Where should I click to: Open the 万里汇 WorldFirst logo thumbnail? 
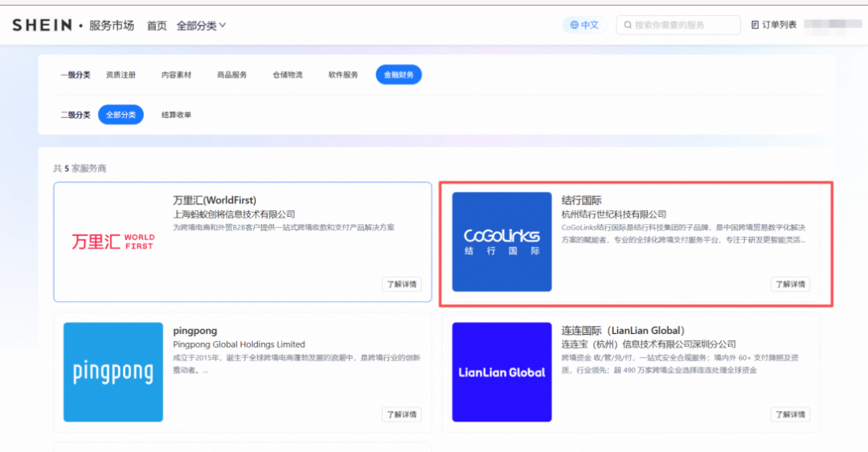[113, 242]
